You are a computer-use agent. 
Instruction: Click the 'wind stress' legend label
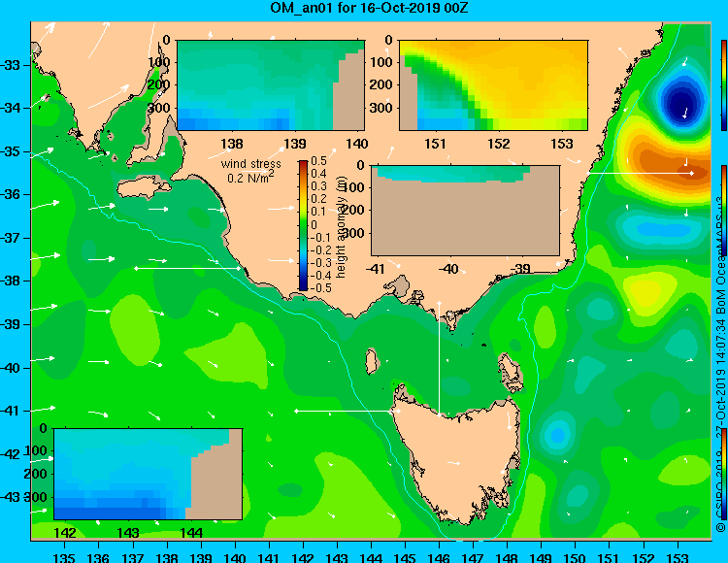pos(250,164)
